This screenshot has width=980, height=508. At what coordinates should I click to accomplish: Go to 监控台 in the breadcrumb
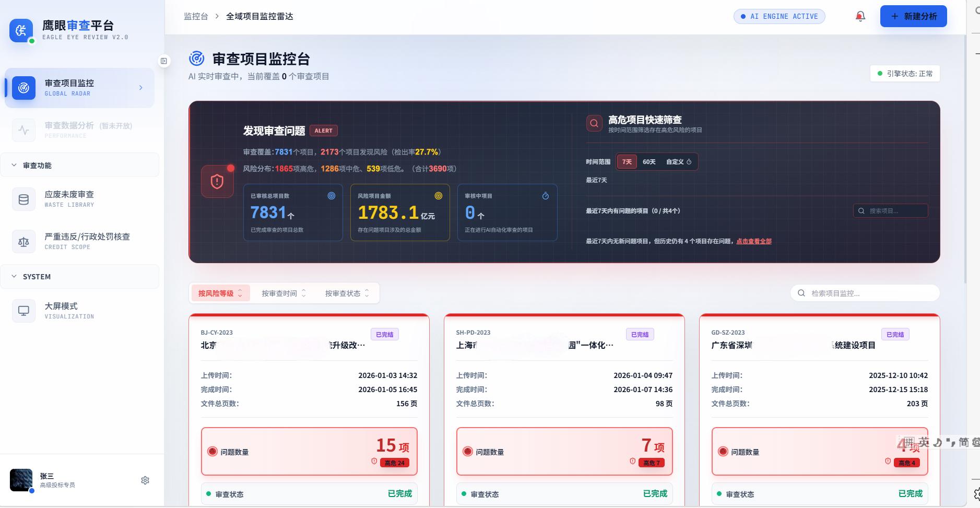[x=196, y=16]
